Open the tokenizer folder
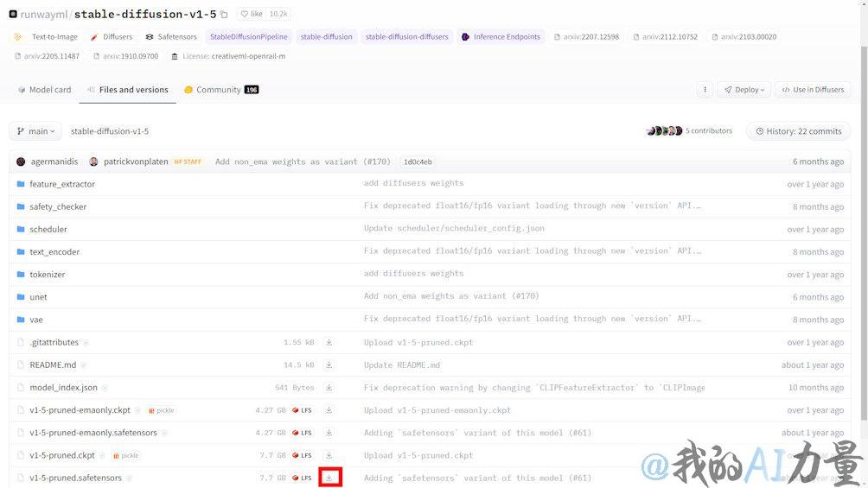 click(47, 275)
